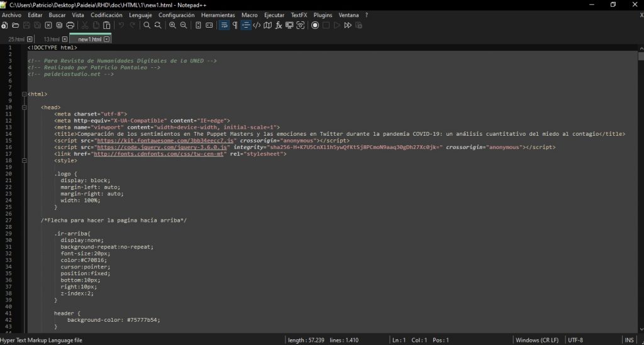The height and width of the screenshot is (345, 644).
Task: Toggle synchronize horizontal scrolling
Action: (209, 25)
